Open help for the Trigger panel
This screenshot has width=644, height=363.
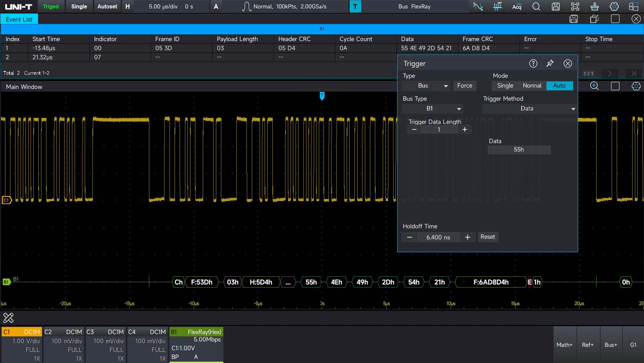533,64
